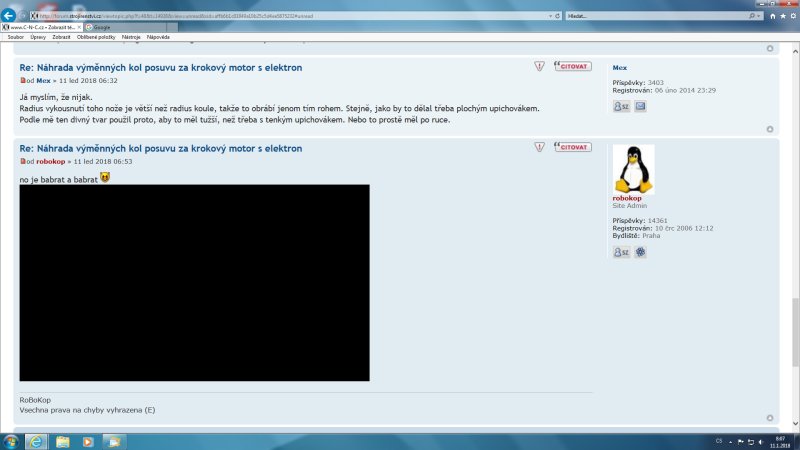Click the black embedded image in robokop's post

pyautogui.click(x=194, y=282)
